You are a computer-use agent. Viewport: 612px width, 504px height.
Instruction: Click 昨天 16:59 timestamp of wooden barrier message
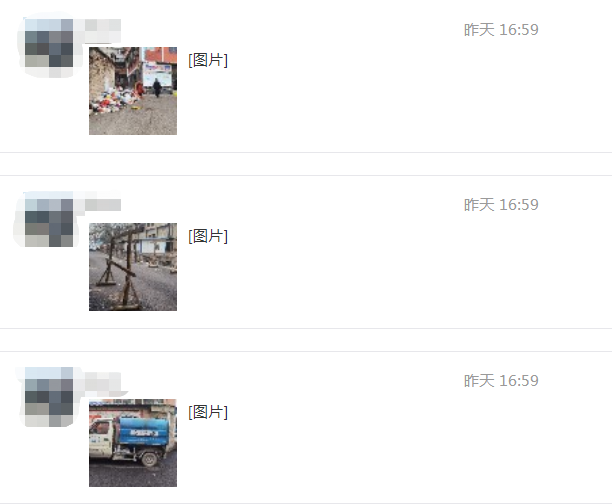[x=501, y=205]
